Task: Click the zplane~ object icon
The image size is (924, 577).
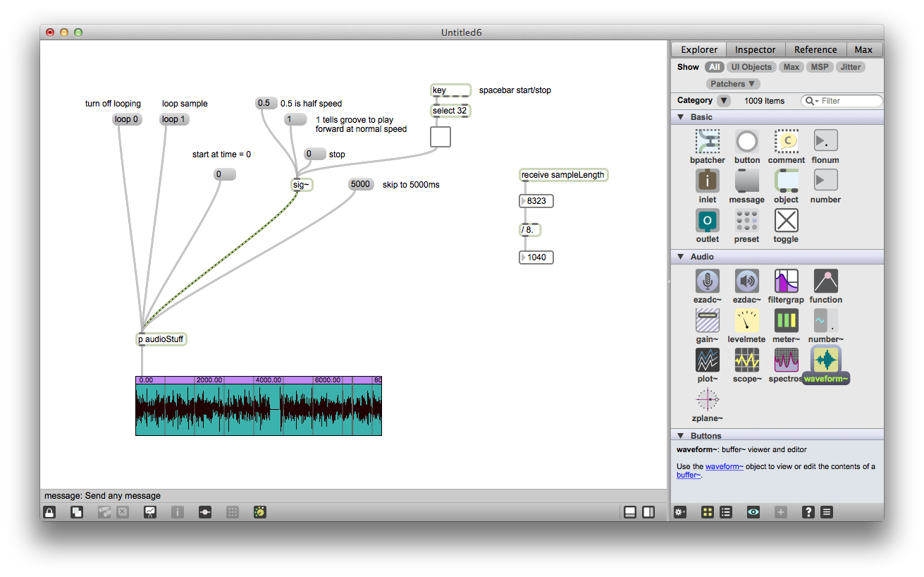Action: [x=708, y=399]
